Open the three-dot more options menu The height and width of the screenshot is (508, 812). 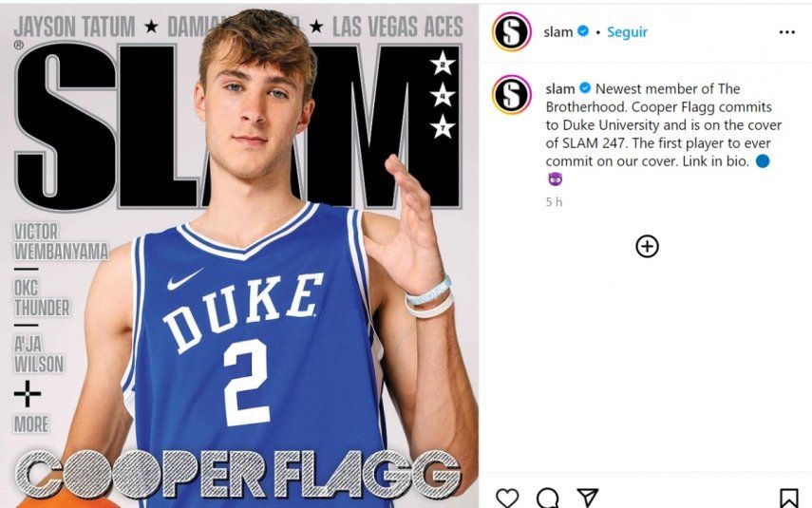click(x=786, y=32)
